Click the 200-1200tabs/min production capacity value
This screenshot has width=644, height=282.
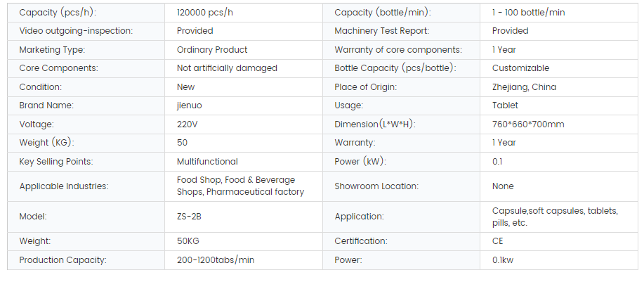pyautogui.click(x=216, y=260)
